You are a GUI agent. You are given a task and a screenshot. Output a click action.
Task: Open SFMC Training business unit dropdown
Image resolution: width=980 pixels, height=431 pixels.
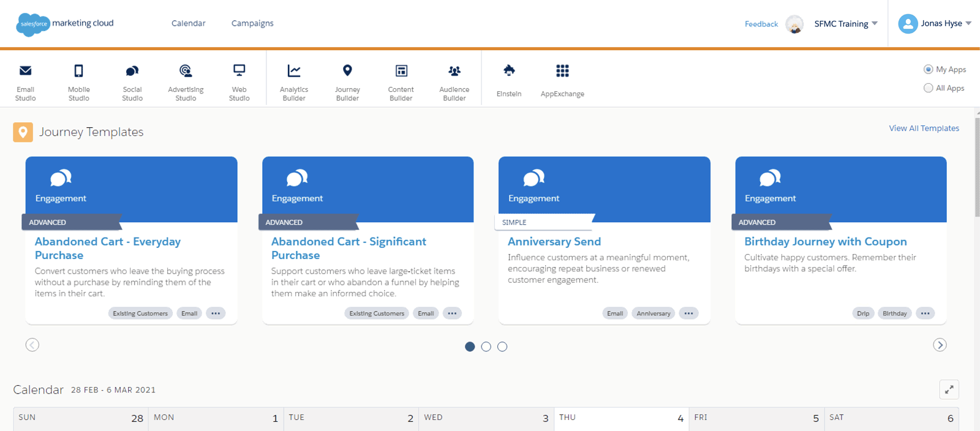846,24
